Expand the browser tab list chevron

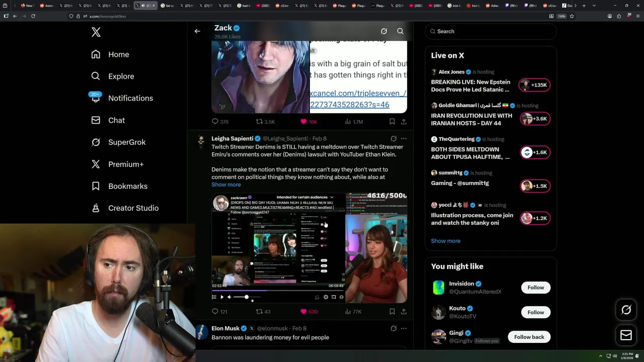click(594, 6)
